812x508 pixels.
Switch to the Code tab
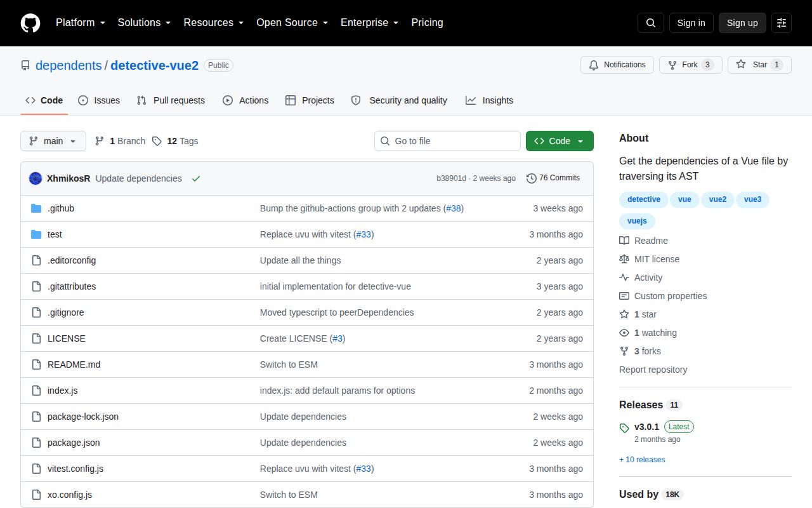pyautogui.click(x=44, y=100)
